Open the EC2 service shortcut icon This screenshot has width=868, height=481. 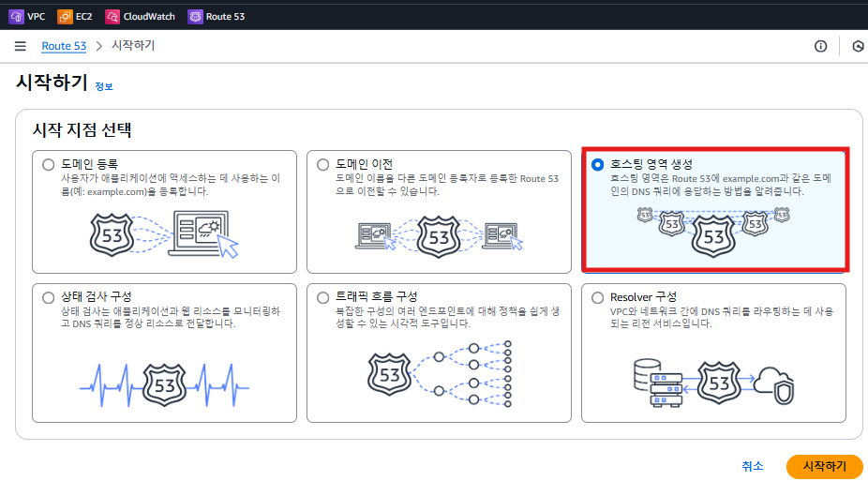point(65,17)
